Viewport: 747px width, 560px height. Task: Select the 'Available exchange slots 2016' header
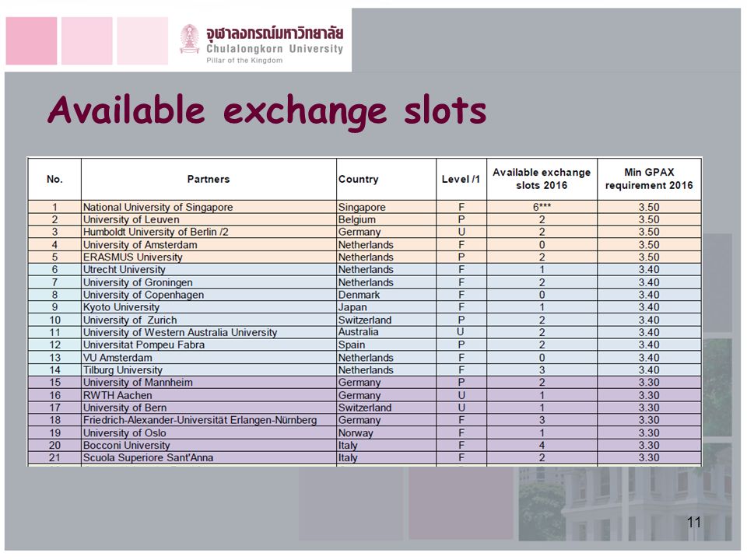pos(542,179)
